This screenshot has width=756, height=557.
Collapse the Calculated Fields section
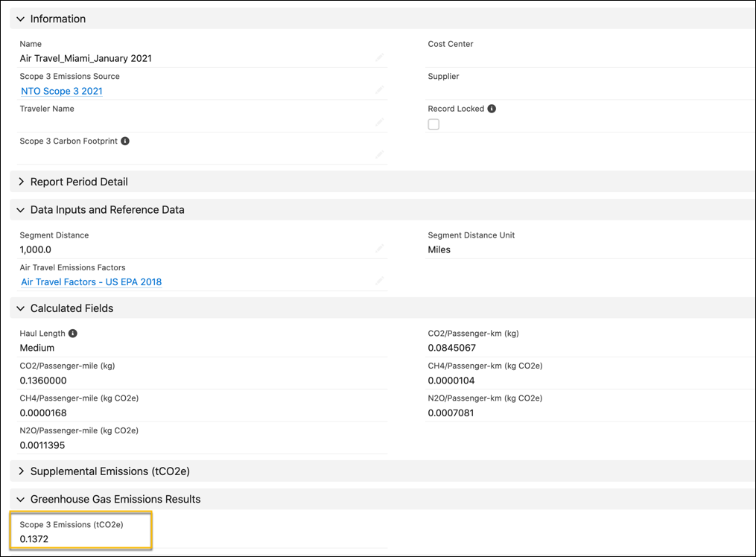(x=20, y=308)
